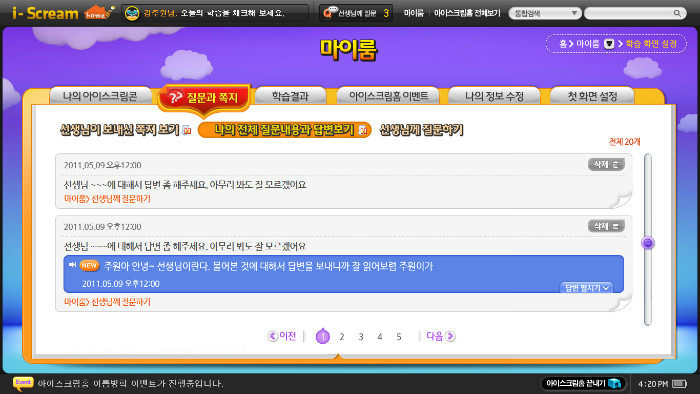Click the vertical scrollbar track of the list
This screenshot has width=700, height=394.
click(648, 240)
